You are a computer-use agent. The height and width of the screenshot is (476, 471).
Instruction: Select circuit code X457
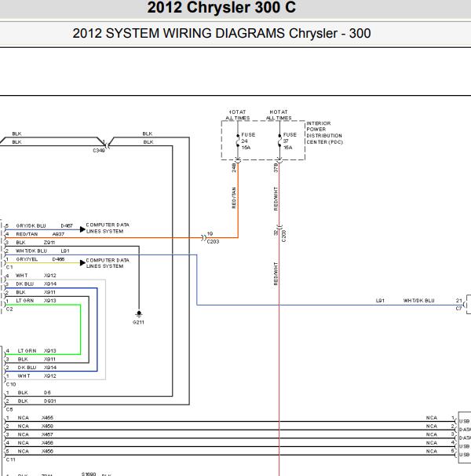click(x=47, y=434)
